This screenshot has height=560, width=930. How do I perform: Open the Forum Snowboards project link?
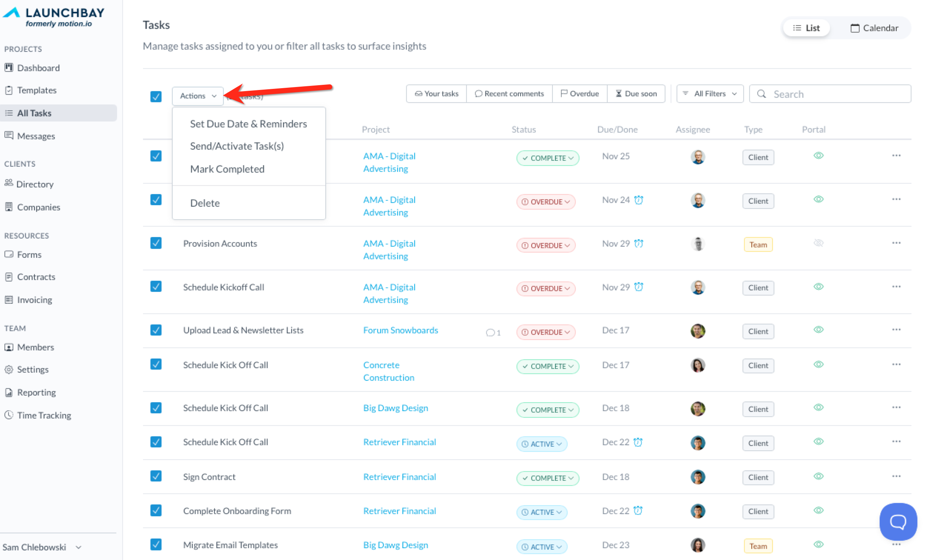401,330
